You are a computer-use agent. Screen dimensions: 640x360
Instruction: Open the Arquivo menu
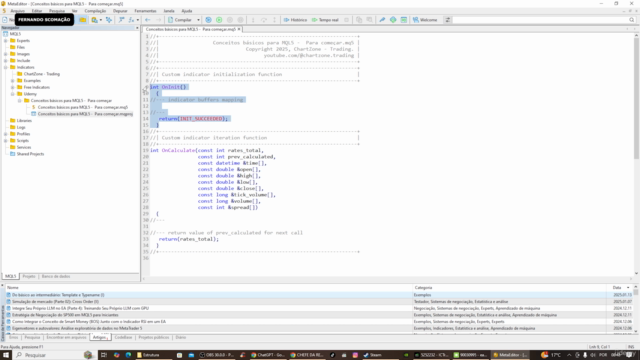pos(18,11)
